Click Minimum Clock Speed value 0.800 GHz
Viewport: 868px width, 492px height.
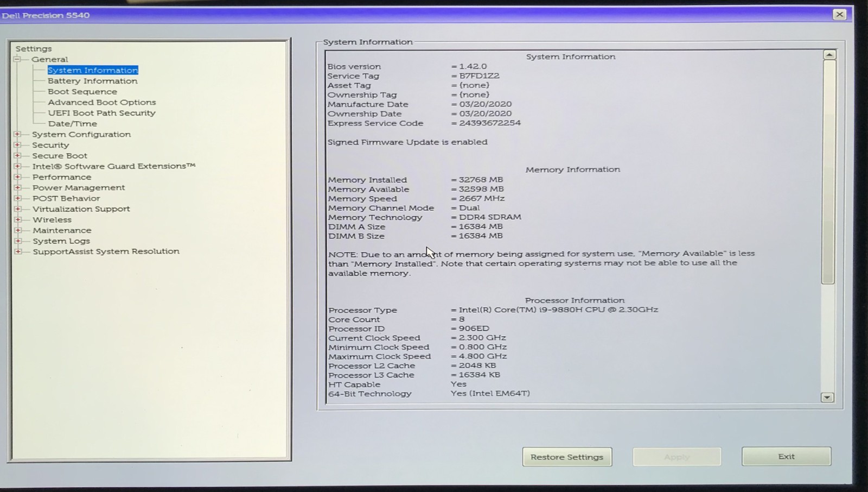pyautogui.click(x=483, y=347)
